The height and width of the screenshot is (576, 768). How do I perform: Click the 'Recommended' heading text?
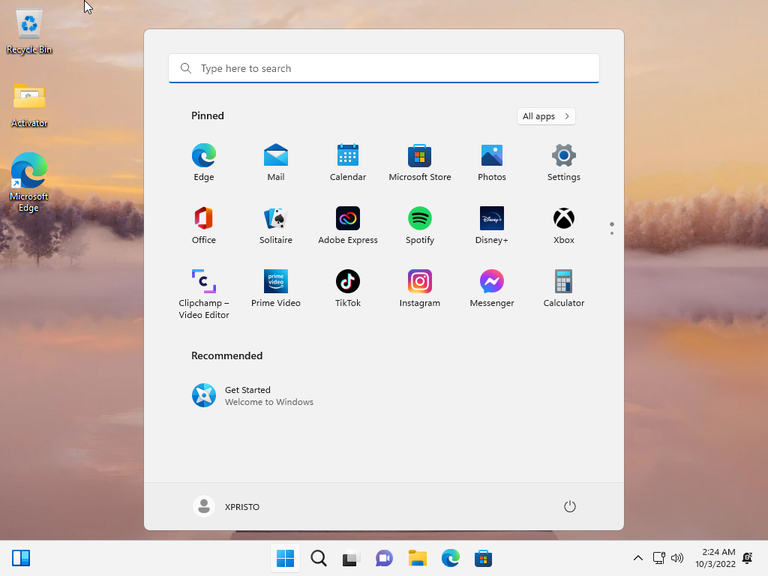227,356
